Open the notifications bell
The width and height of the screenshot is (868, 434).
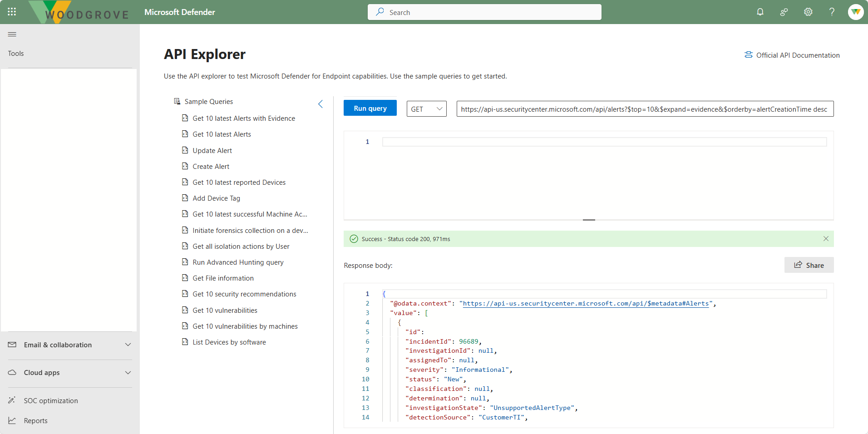point(760,12)
